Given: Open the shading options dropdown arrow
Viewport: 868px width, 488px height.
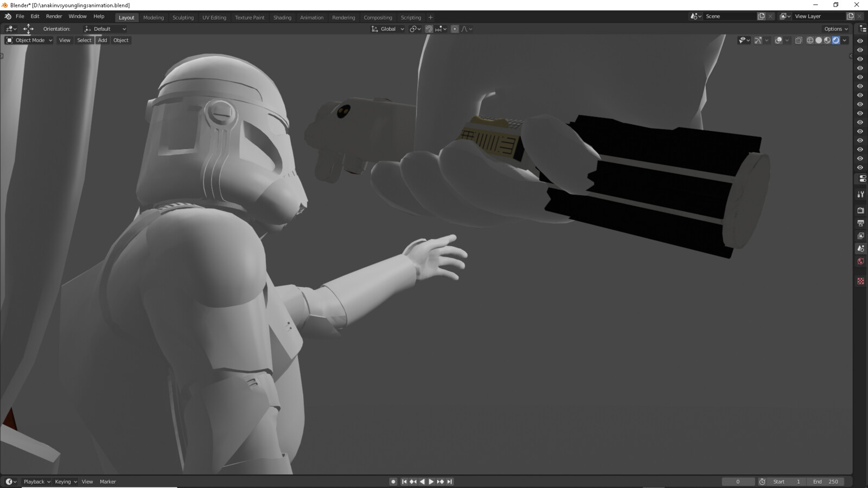Looking at the screenshot, I should point(845,40).
